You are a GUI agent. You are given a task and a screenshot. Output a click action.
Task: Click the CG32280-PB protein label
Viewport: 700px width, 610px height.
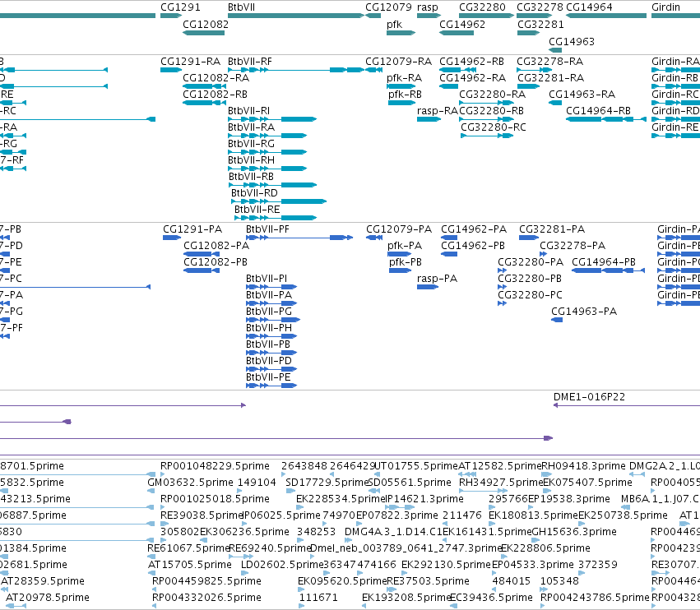[x=530, y=279]
